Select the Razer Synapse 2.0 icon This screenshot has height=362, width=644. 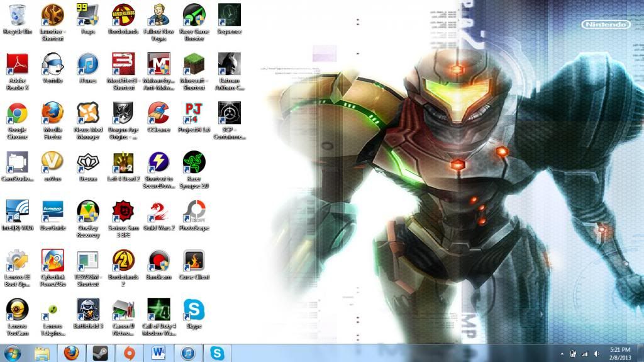(194, 162)
